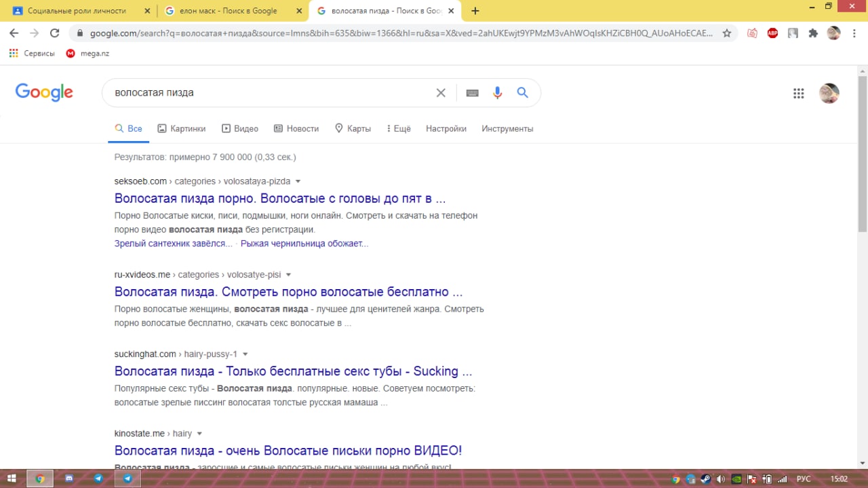Open the mega.nz bookmark
Viewport: 868px width, 488px height.
click(x=87, y=53)
